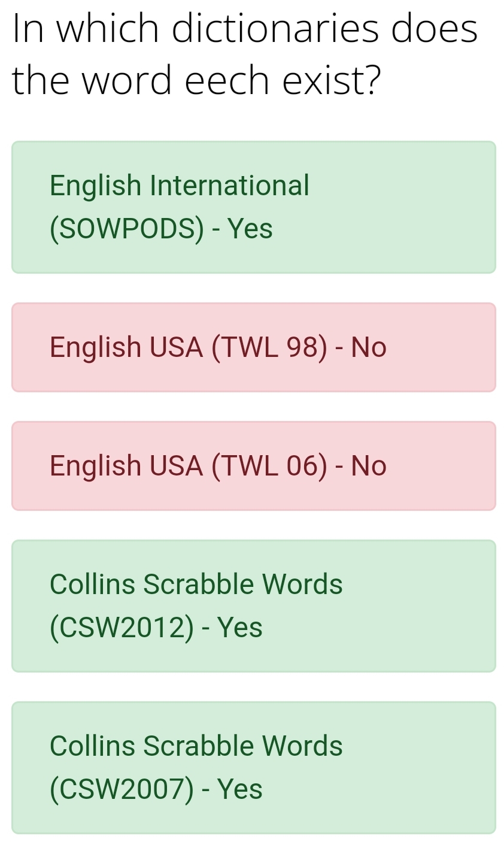Click the 'No' word in TWL 98 box
This screenshot has width=504, height=848.
coord(369,347)
